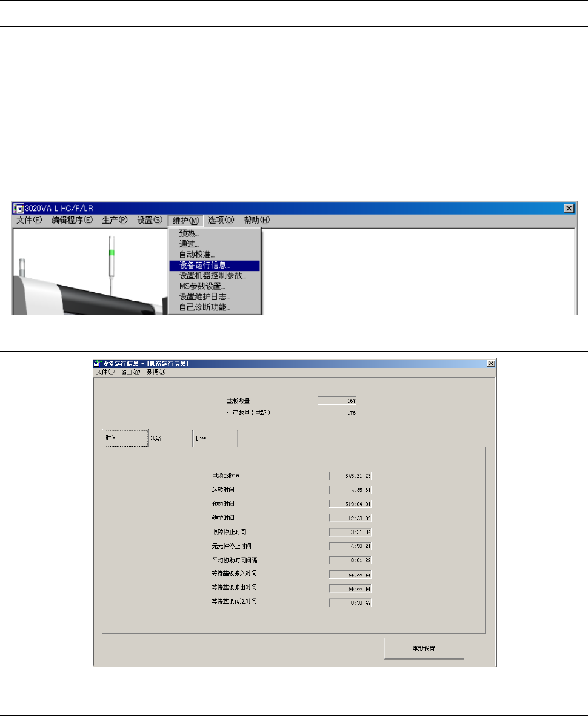
Task: Click the 设备运行信息 dialog title icon
Action: 97,364
